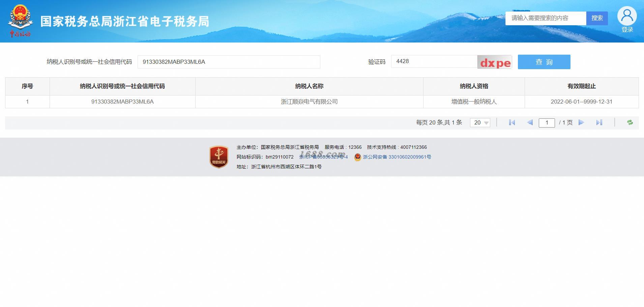
Task: Click the 登录 login label
Action: click(x=627, y=30)
